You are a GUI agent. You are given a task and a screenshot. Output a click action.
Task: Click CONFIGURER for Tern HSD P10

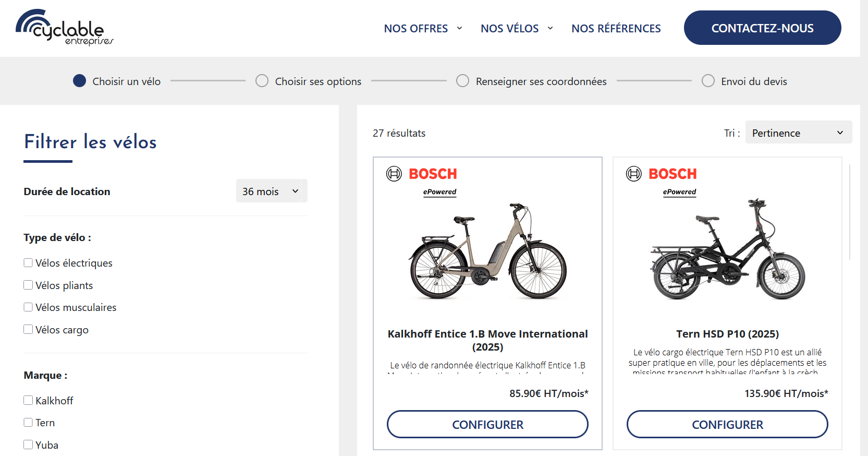(727, 424)
